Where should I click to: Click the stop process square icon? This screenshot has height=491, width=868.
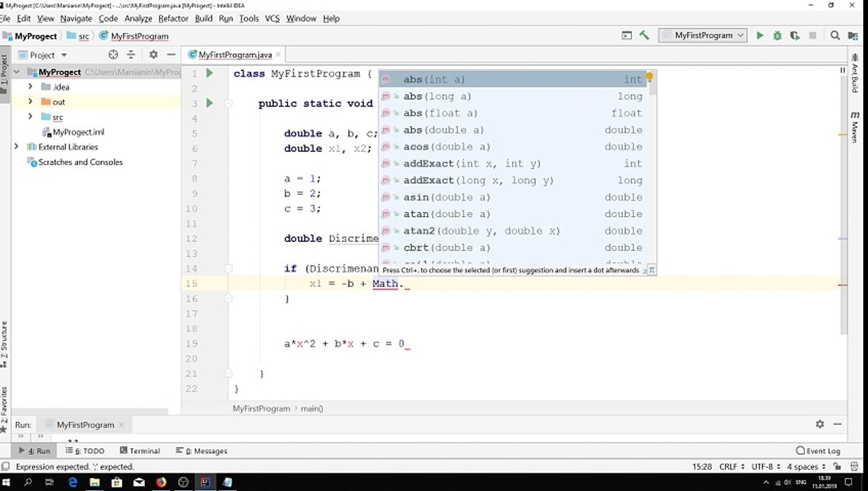[812, 35]
